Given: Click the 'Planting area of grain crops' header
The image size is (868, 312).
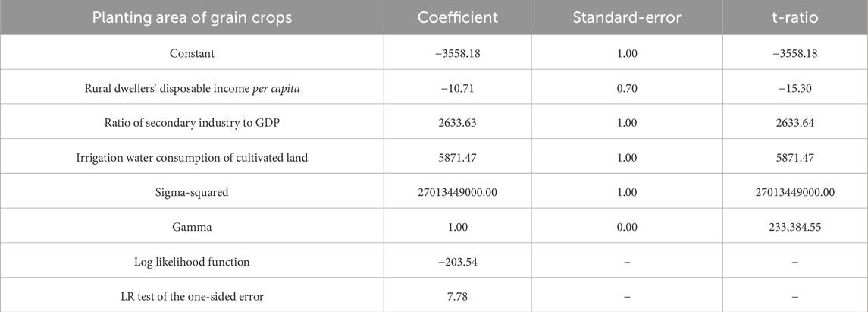Looking at the screenshot, I should [192, 17].
